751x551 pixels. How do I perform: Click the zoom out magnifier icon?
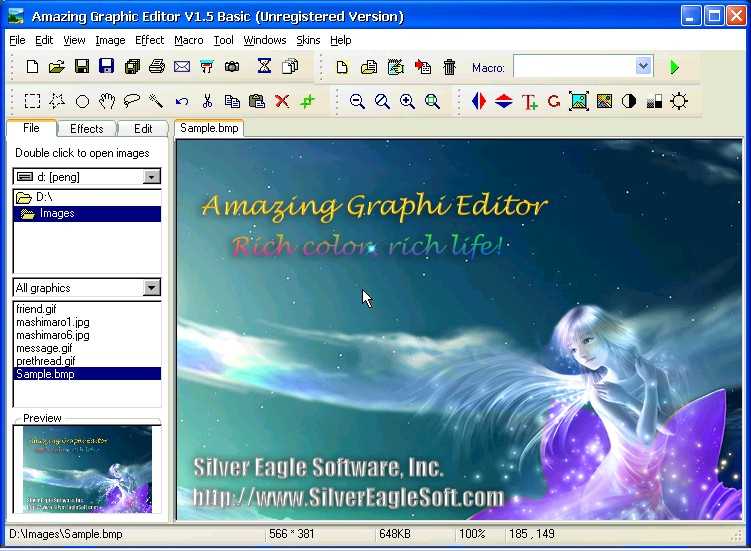(x=357, y=101)
